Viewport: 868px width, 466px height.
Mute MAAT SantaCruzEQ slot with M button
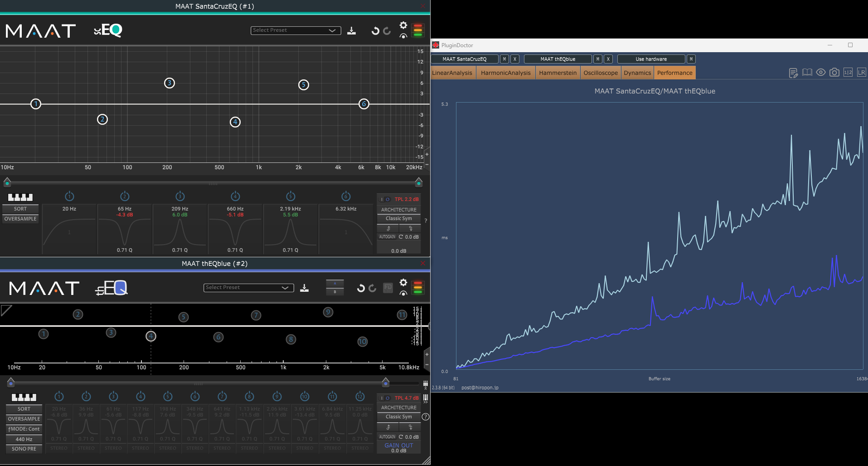(x=504, y=59)
